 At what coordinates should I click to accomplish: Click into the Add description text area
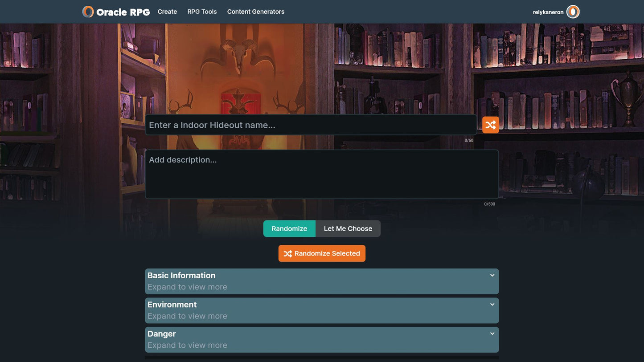point(321,174)
